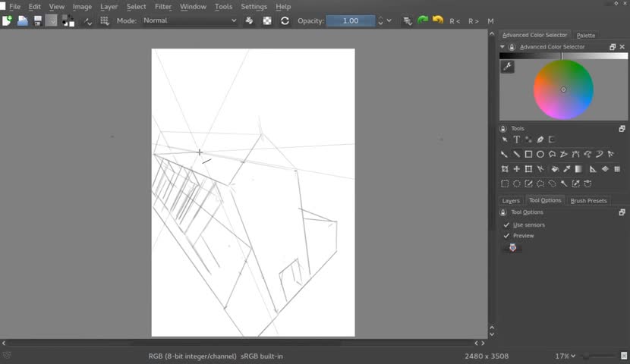Uncheck the Preview checkbox
The width and height of the screenshot is (630, 364).
pos(506,236)
